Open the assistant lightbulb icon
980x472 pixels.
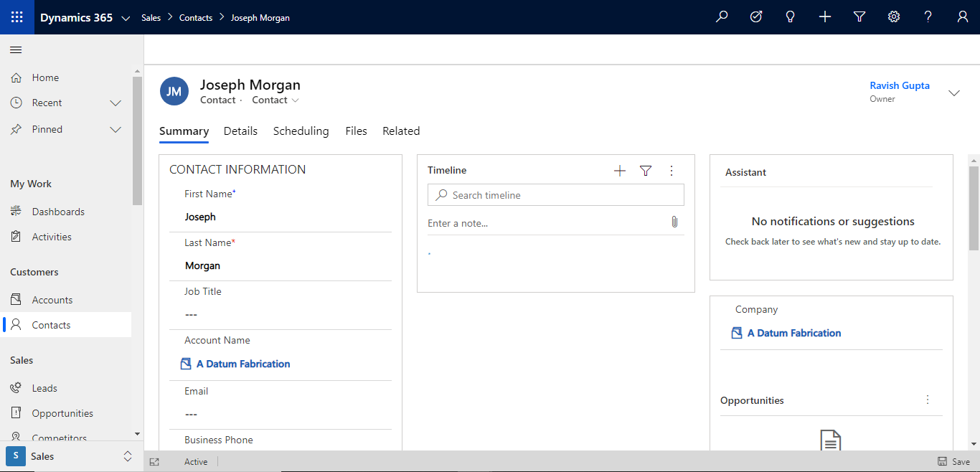click(x=791, y=17)
